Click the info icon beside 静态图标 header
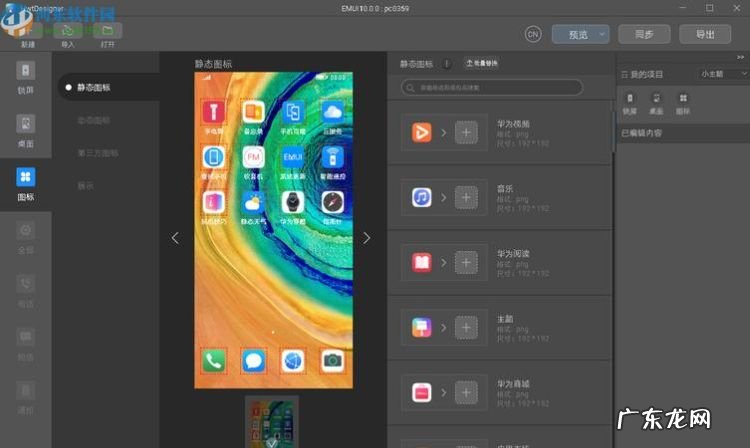The height and width of the screenshot is (448, 750). pyautogui.click(x=446, y=64)
